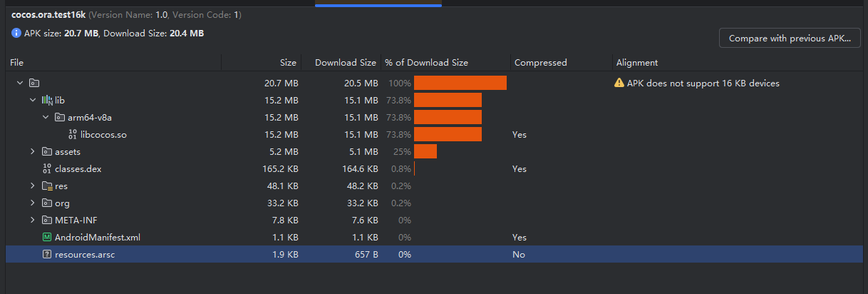Image resolution: width=868 pixels, height=294 pixels.
Task: Click the libcocos.so binary file icon
Action: [73, 135]
